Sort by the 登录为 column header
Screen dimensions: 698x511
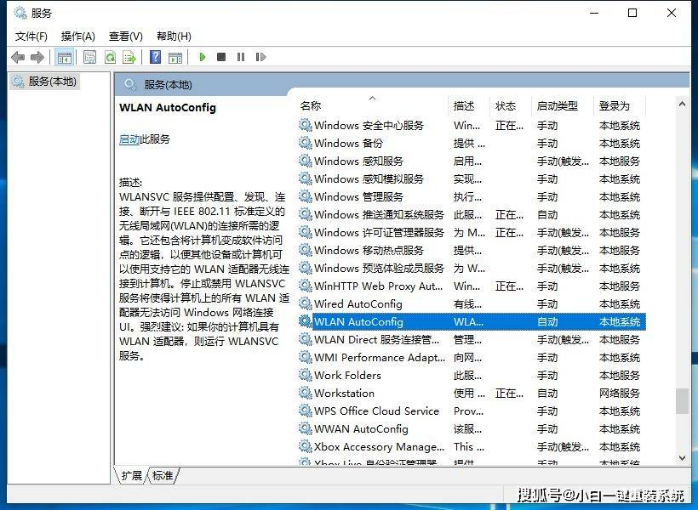(619, 106)
